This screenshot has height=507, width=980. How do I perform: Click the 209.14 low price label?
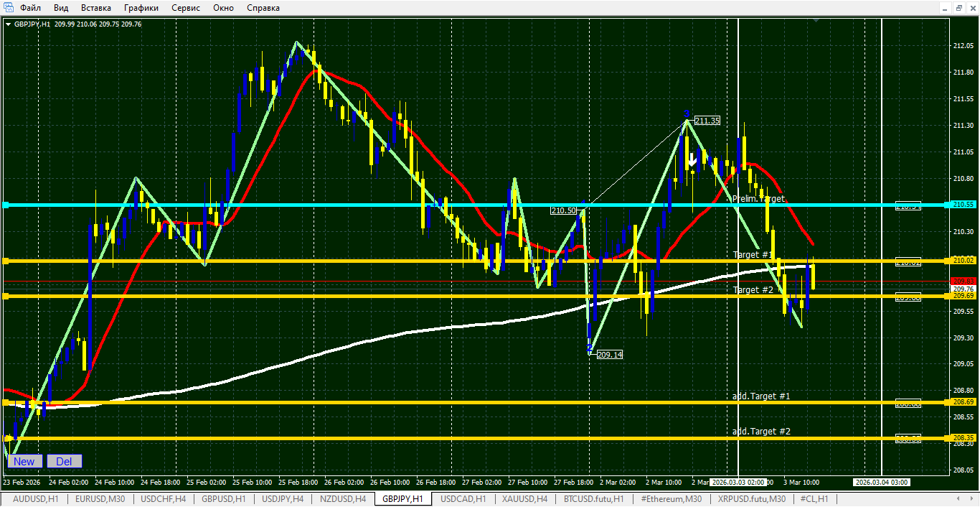tap(609, 355)
